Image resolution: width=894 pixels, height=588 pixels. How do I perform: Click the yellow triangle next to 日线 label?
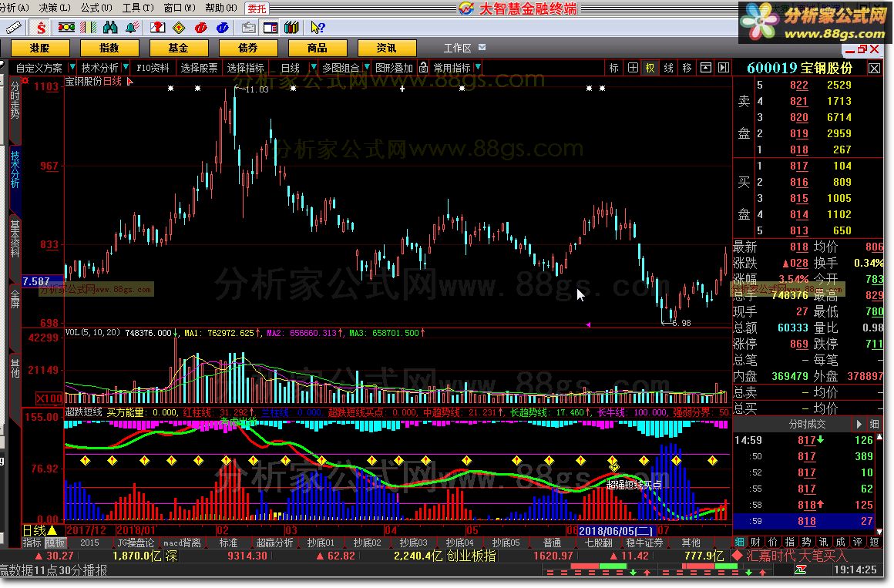(x=52, y=530)
